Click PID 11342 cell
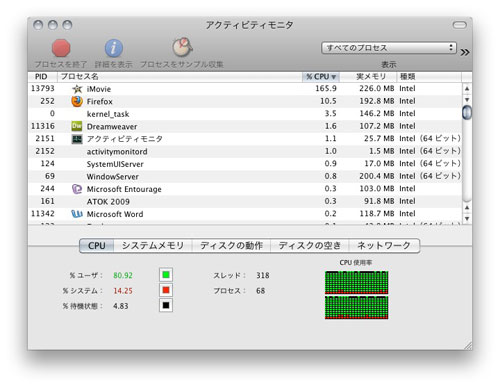500x388 pixels. tap(43, 214)
